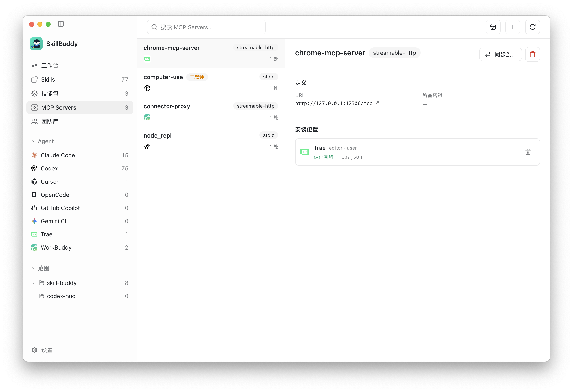Select connector-proxy server entry
The image size is (573, 392).
[x=211, y=112]
